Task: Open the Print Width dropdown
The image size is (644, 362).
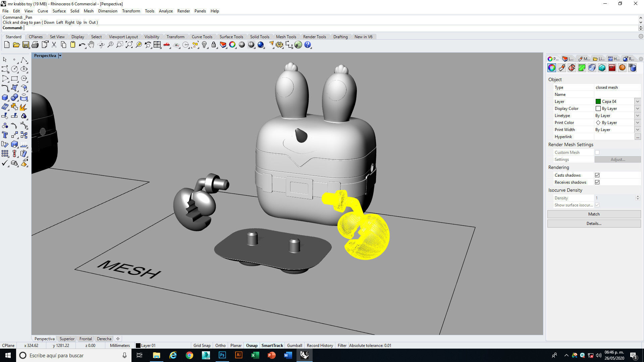Action: click(637, 130)
